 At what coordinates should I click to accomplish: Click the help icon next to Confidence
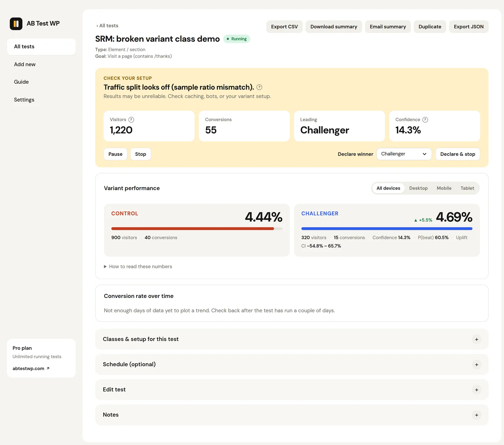(425, 120)
